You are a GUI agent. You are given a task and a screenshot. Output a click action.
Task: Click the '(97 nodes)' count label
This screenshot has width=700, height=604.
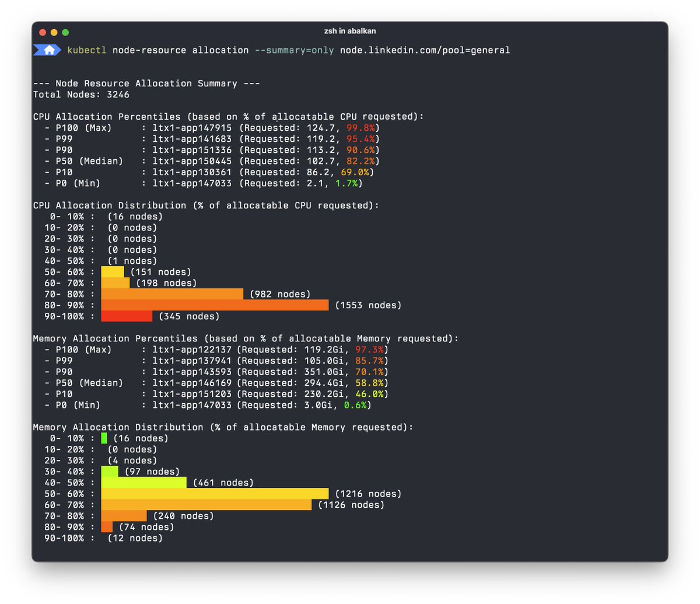click(x=152, y=472)
